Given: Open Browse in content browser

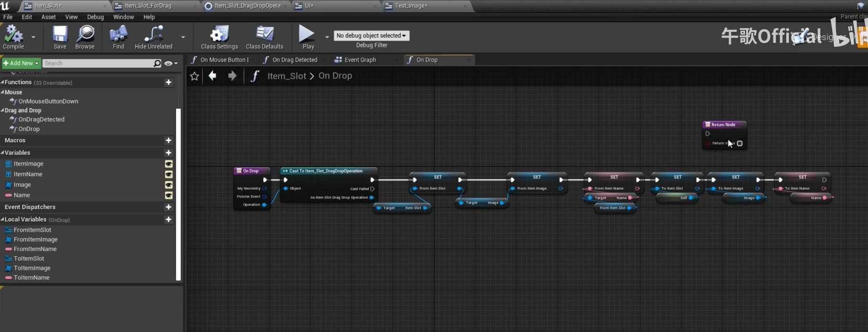Looking at the screenshot, I should [x=85, y=37].
